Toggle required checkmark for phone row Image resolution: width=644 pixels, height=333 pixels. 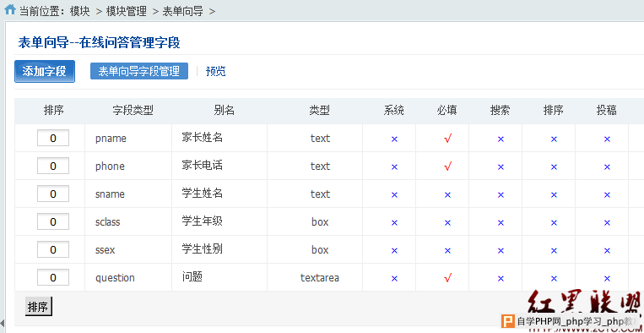click(x=447, y=166)
